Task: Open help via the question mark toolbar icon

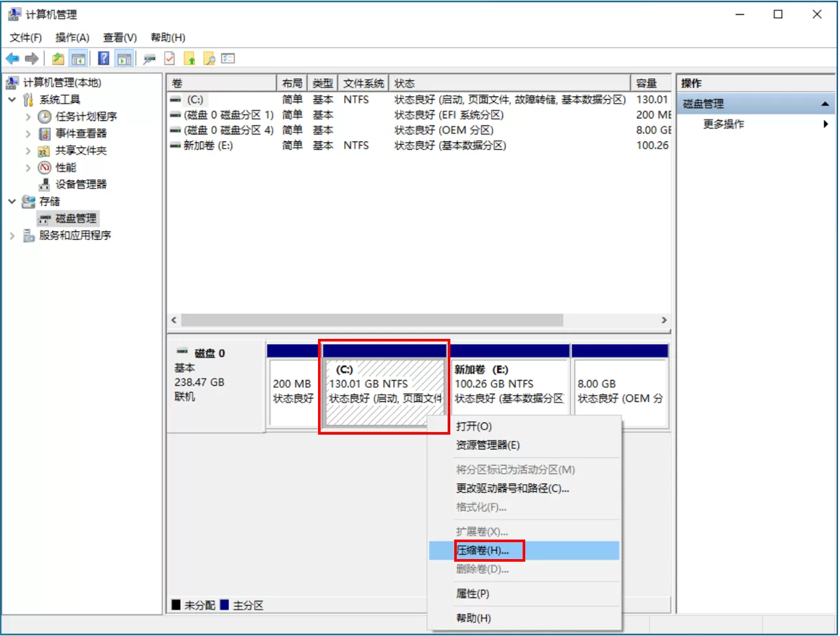Action: tap(102, 58)
